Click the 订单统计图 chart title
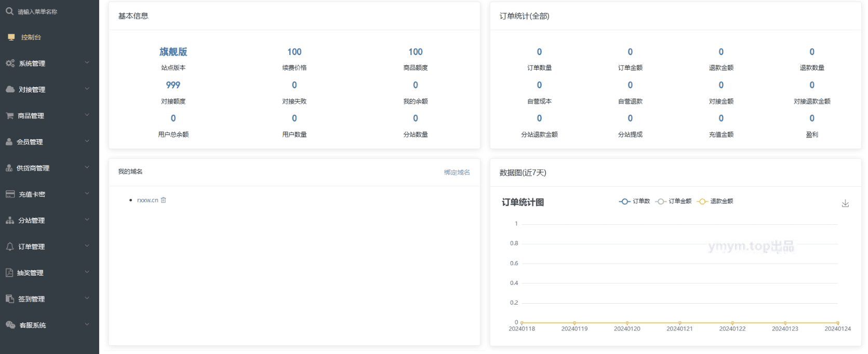The height and width of the screenshot is (354, 868). tap(523, 202)
